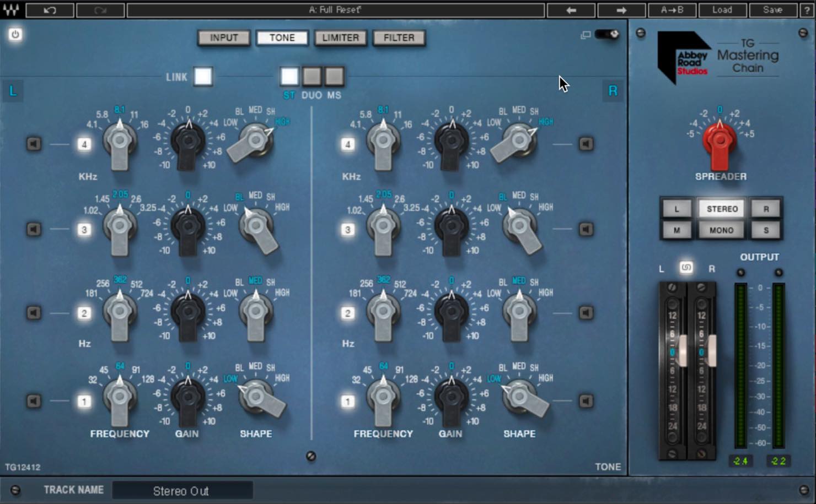Undo the last change
This screenshot has height=504, width=816.
50,10
